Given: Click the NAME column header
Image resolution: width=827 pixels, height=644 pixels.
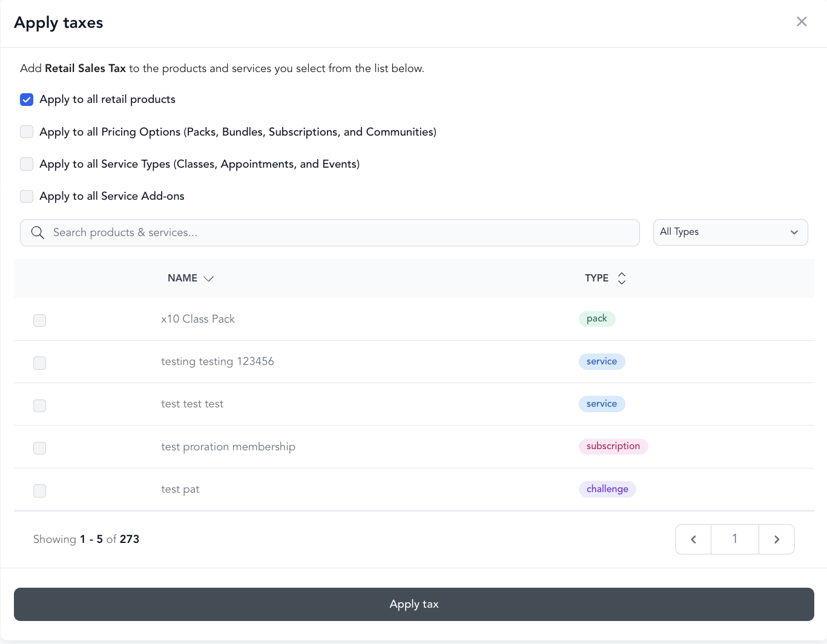Looking at the screenshot, I should (x=182, y=278).
